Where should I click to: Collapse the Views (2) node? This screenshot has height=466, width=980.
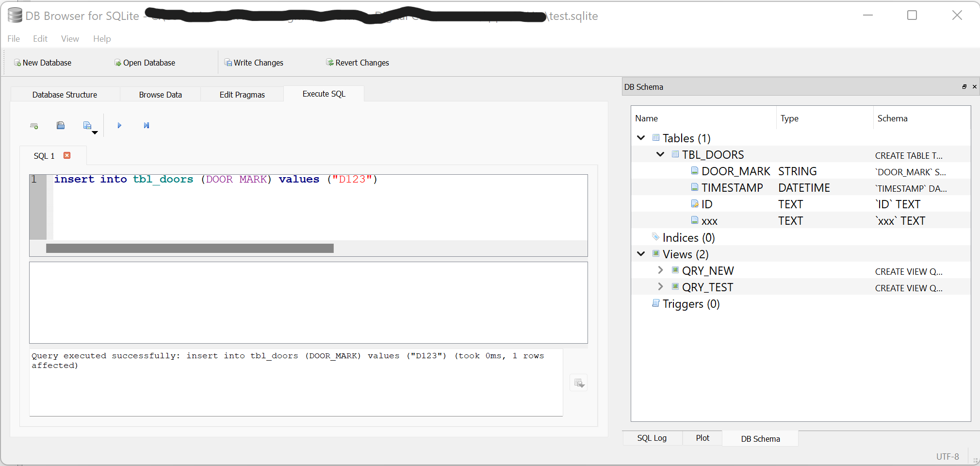click(641, 254)
